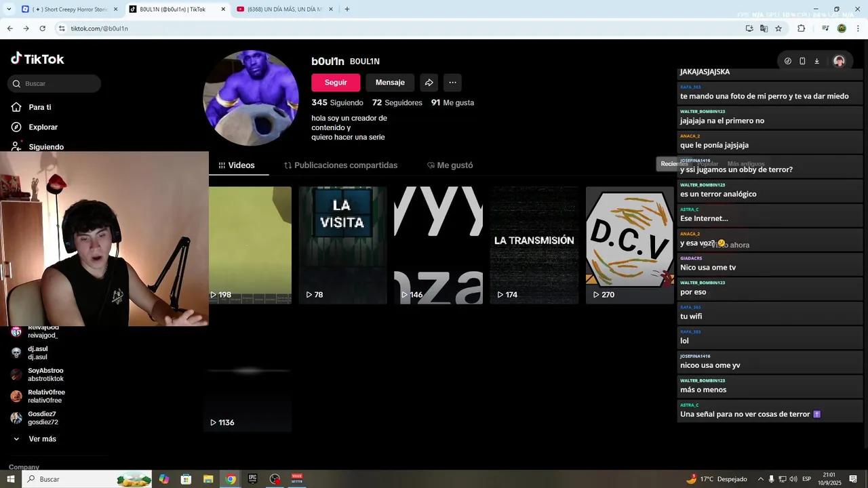Open Copilot from the taskbar

(164, 479)
